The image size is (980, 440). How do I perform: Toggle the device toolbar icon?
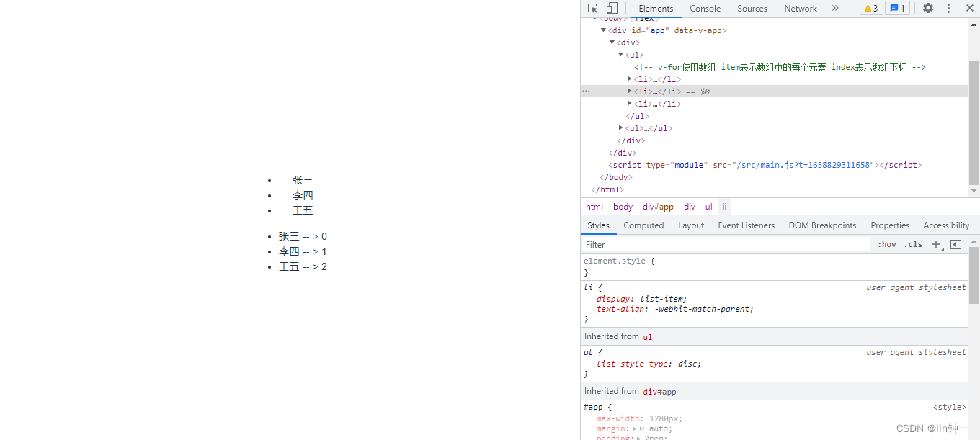611,9
